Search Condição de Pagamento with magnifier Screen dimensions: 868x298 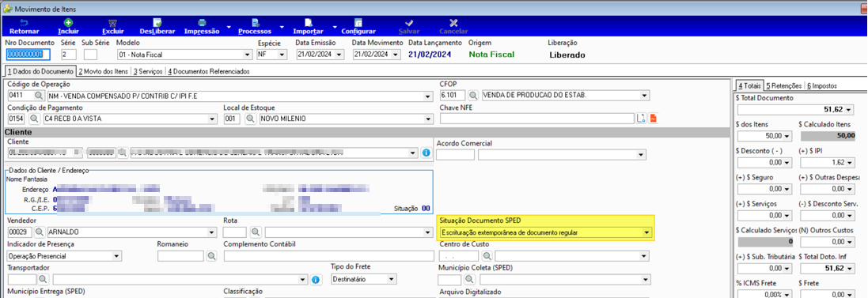[x=34, y=119]
